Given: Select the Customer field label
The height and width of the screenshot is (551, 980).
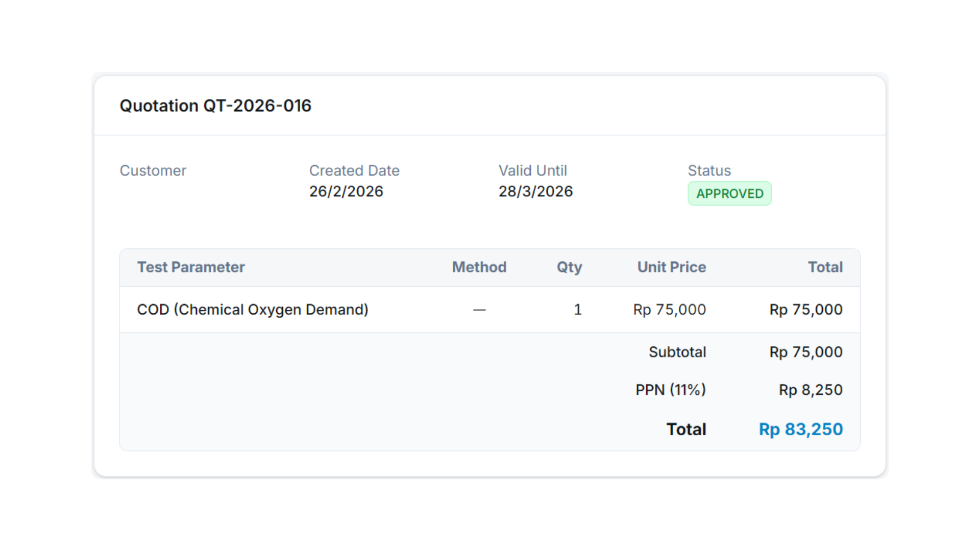Looking at the screenshot, I should click(153, 170).
